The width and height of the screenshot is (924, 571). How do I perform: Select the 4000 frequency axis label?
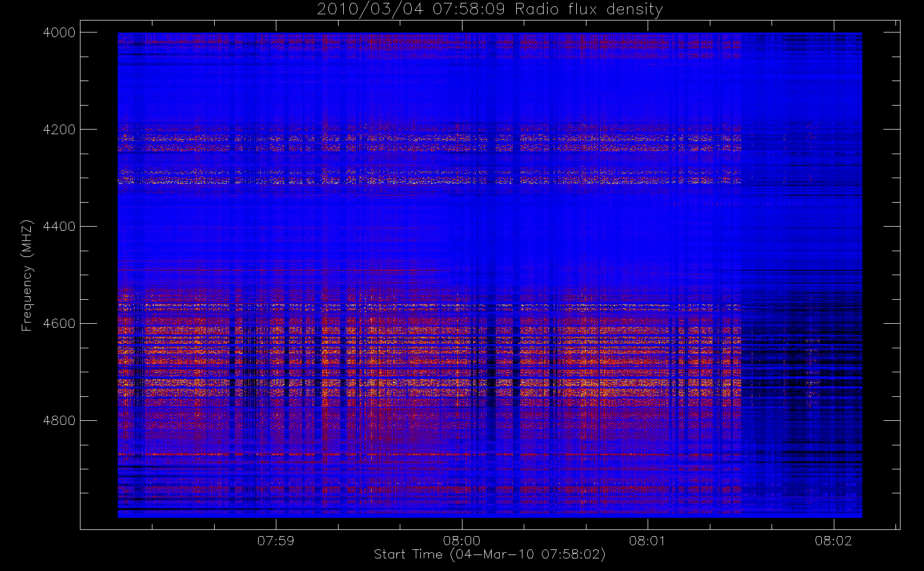click(x=59, y=33)
